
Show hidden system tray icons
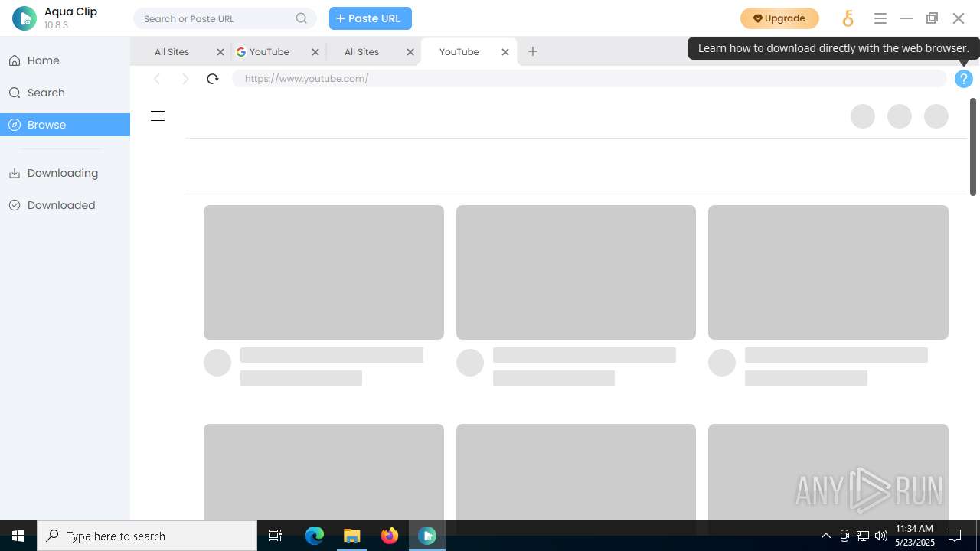[825, 536]
